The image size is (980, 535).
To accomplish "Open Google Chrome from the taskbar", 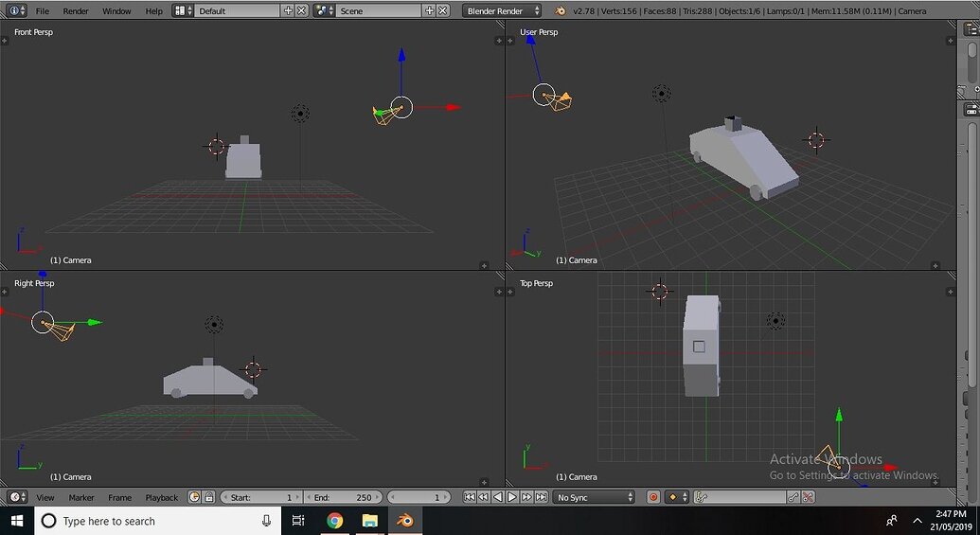I will pyautogui.click(x=335, y=521).
